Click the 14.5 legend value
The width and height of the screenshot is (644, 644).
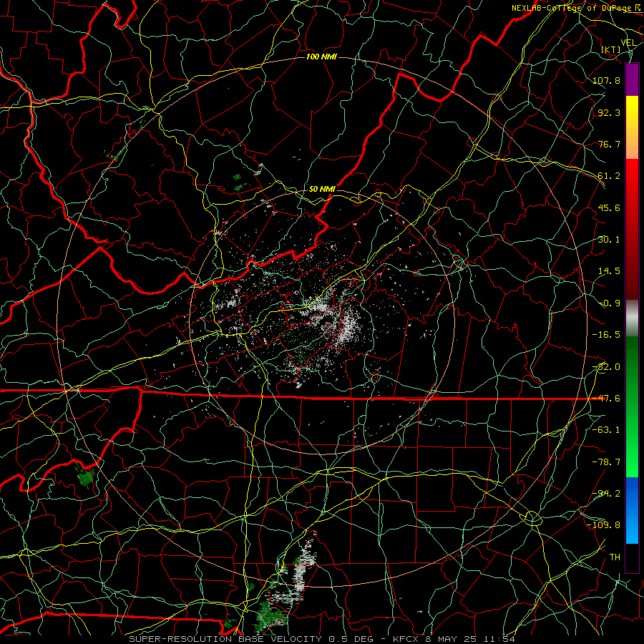click(x=609, y=271)
